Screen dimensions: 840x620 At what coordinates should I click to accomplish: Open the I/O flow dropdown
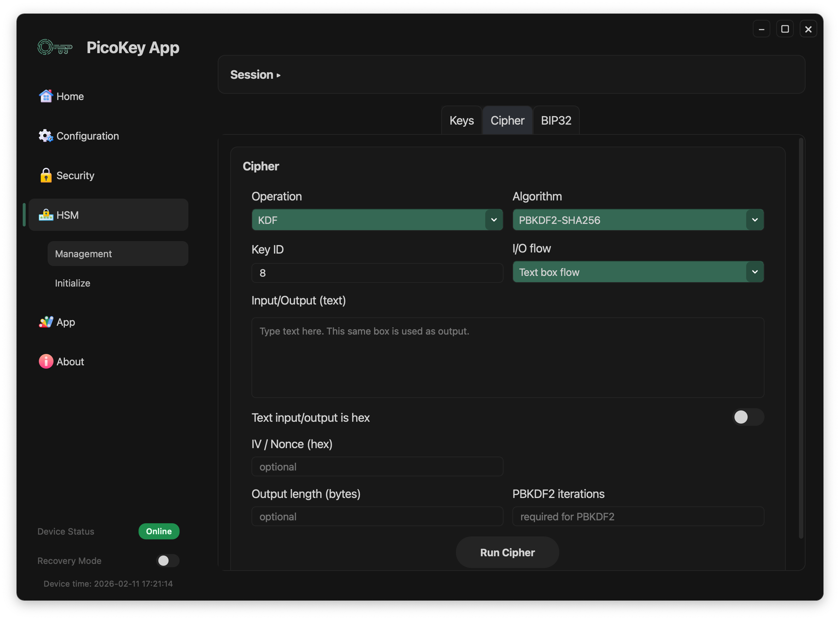point(638,272)
